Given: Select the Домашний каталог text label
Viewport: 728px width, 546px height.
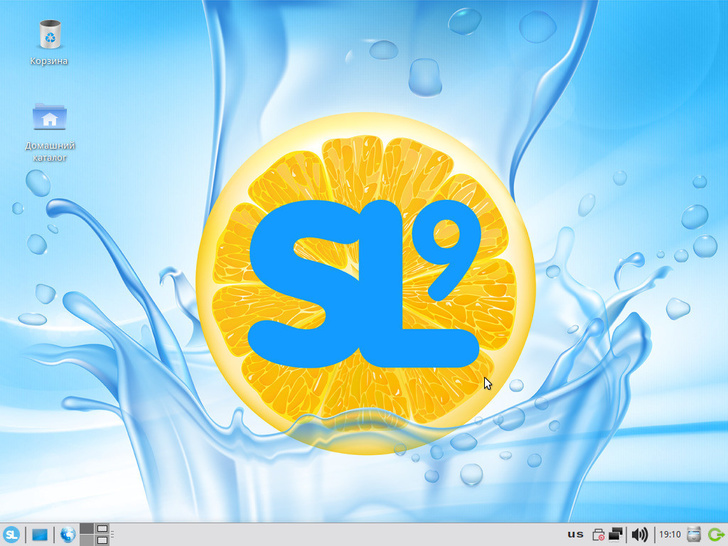Looking at the screenshot, I should (50, 151).
